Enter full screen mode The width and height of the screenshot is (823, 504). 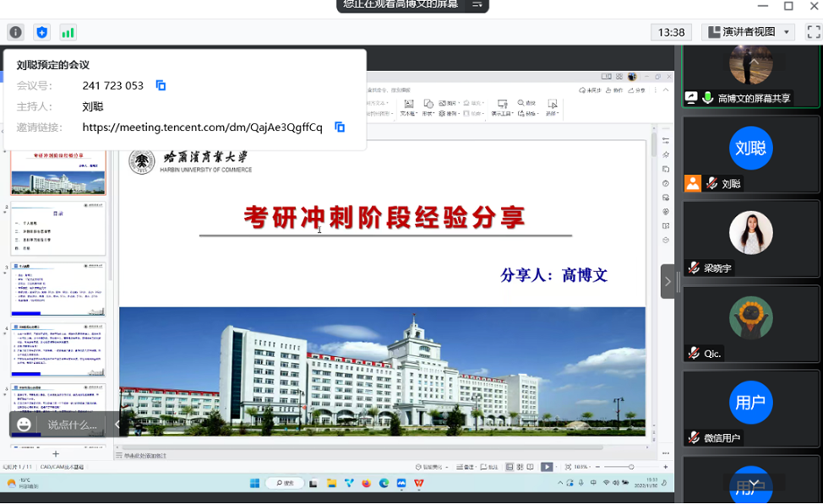(813, 32)
